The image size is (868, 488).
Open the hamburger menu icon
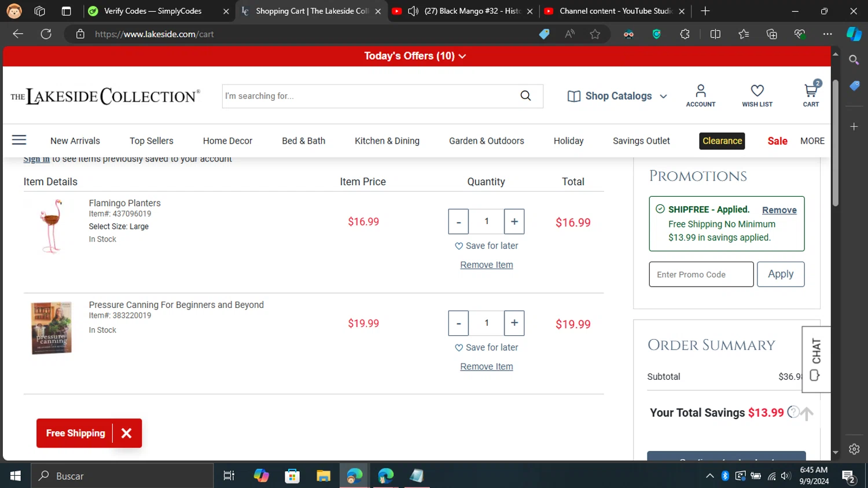pyautogui.click(x=19, y=140)
